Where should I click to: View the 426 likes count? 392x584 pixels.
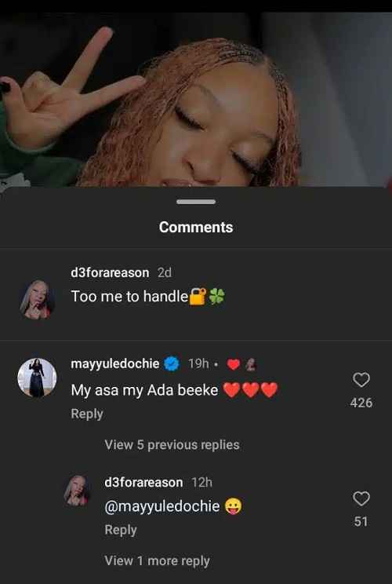[361, 403]
